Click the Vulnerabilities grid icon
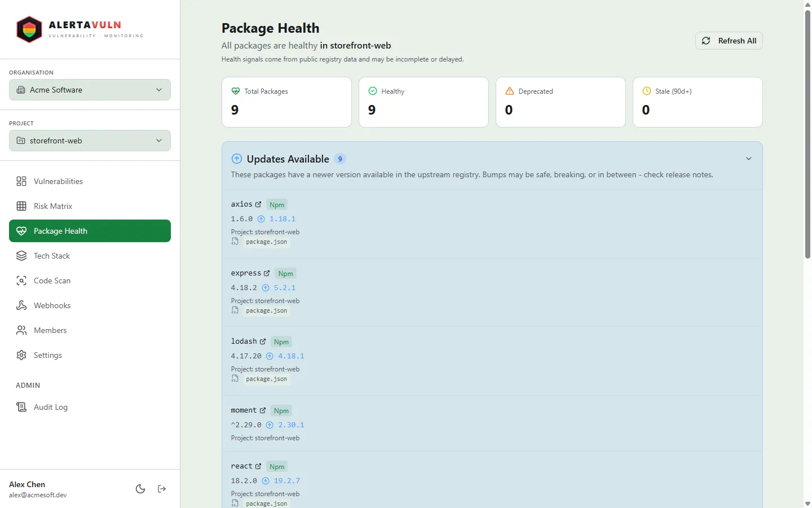The width and height of the screenshot is (812, 508). click(21, 181)
